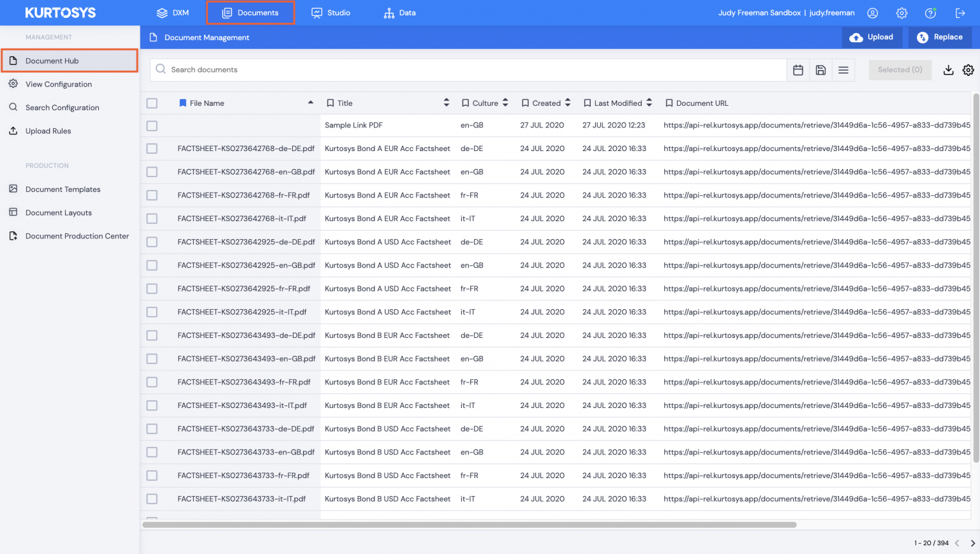This screenshot has width=980, height=554.
Task: Click the Replace button
Action: (x=940, y=37)
